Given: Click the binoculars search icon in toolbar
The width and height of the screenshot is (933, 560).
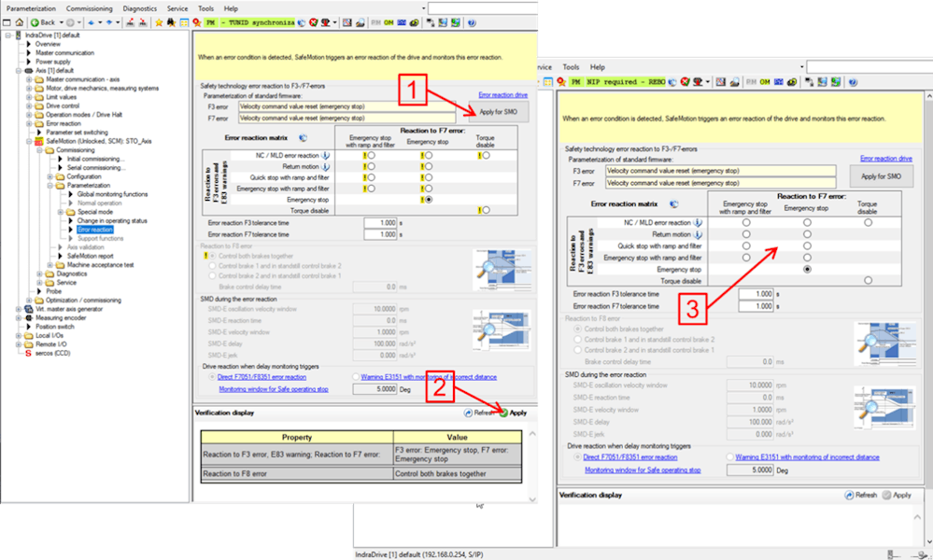Looking at the screenshot, I should (x=171, y=22).
